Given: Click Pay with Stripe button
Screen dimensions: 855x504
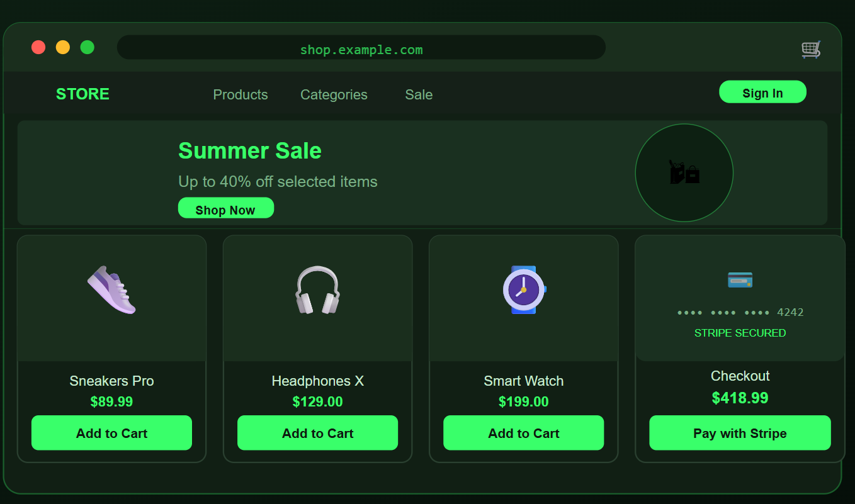Looking at the screenshot, I should pos(740,433).
